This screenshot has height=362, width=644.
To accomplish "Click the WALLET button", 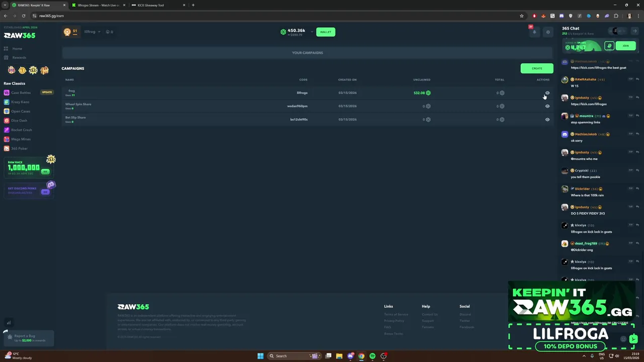I will (x=326, y=32).
